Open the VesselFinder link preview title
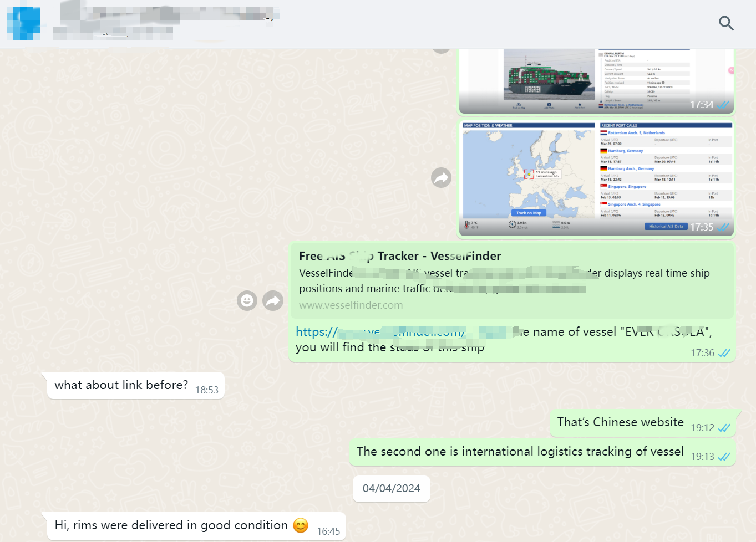This screenshot has height=542, width=756. (399, 256)
